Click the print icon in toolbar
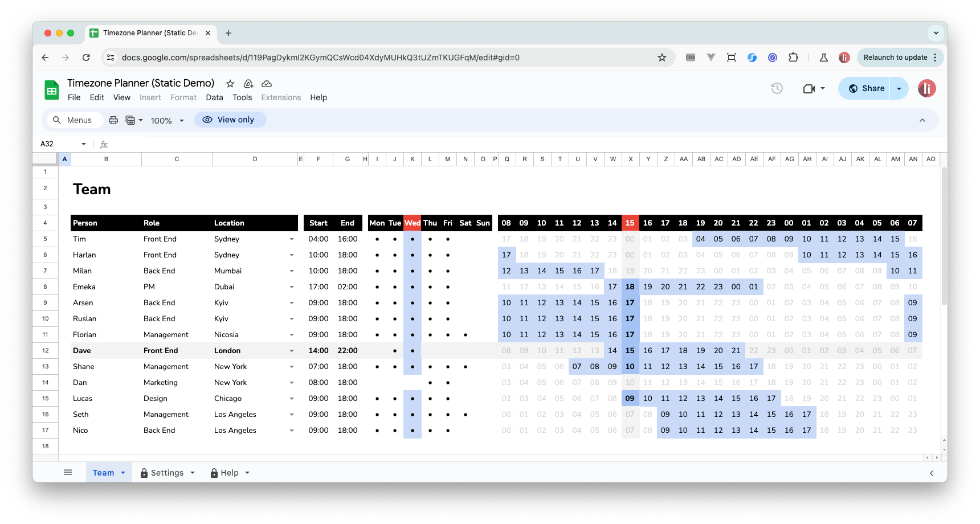 point(113,120)
